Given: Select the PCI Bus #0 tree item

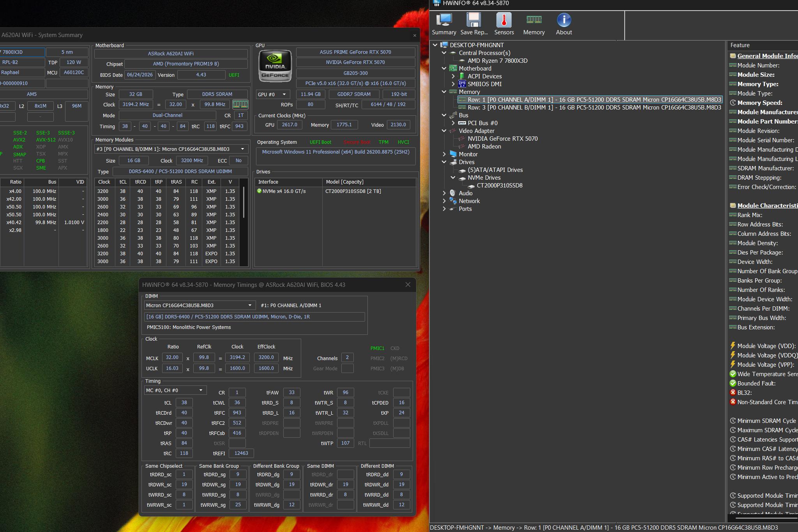Looking at the screenshot, I should pos(482,123).
